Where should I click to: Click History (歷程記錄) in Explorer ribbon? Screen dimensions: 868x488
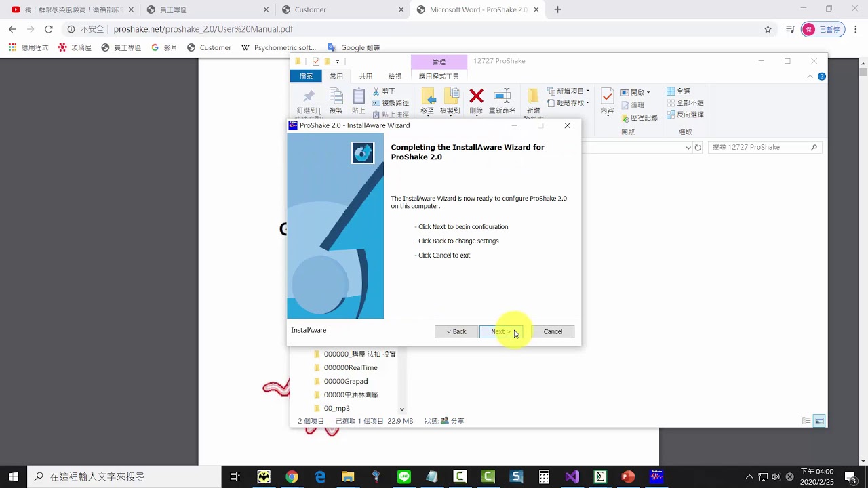point(639,117)
